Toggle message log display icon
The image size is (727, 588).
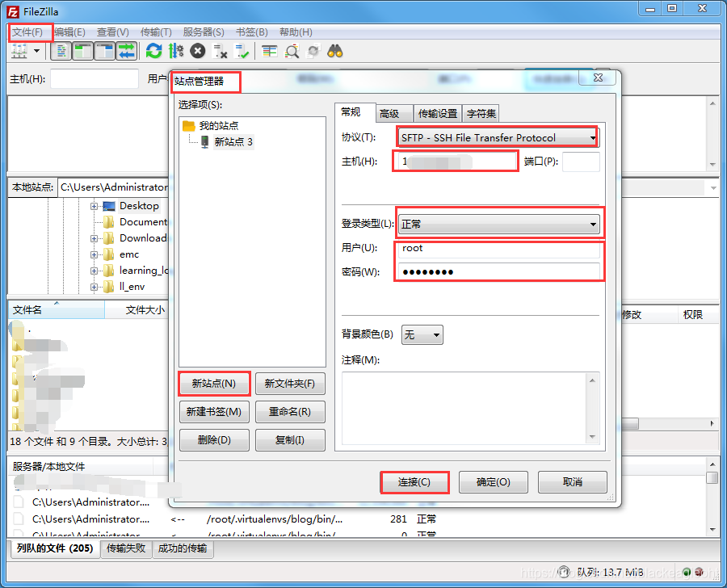(61, 51)
